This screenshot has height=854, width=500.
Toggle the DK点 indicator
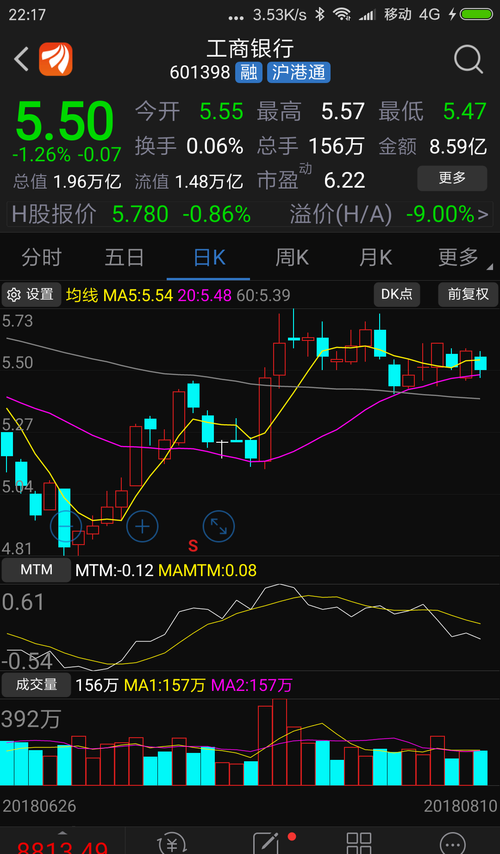[397, 295]
